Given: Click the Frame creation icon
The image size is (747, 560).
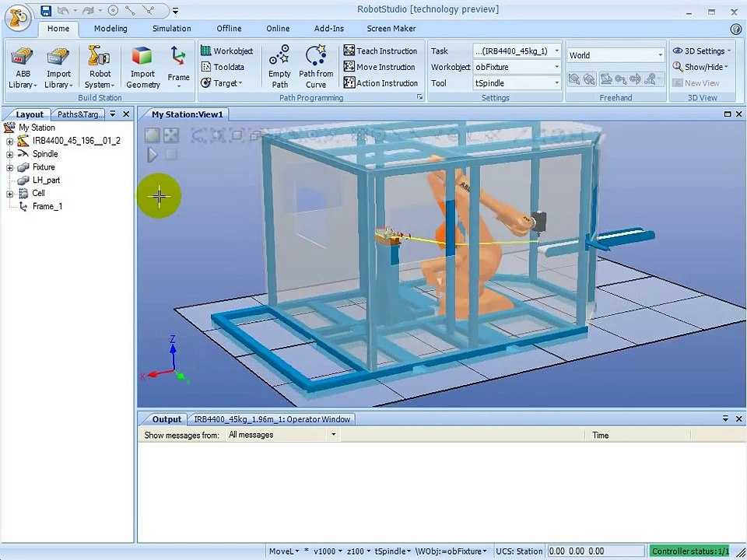Looking at the screenshot, I should point(178,56).
